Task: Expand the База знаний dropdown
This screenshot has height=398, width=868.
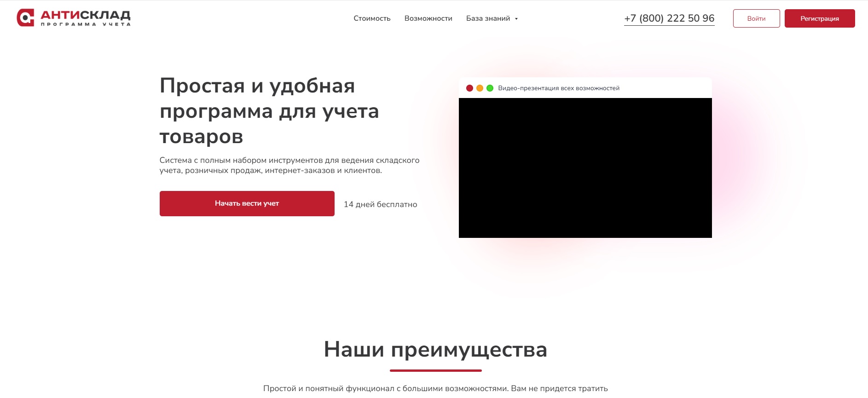Action: (x=492, y=18)
